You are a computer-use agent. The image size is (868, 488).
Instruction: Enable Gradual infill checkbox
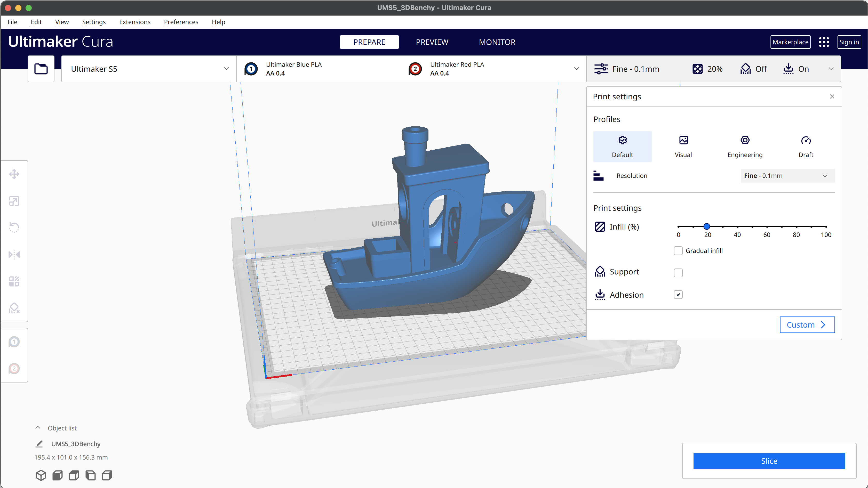(678, 250)
